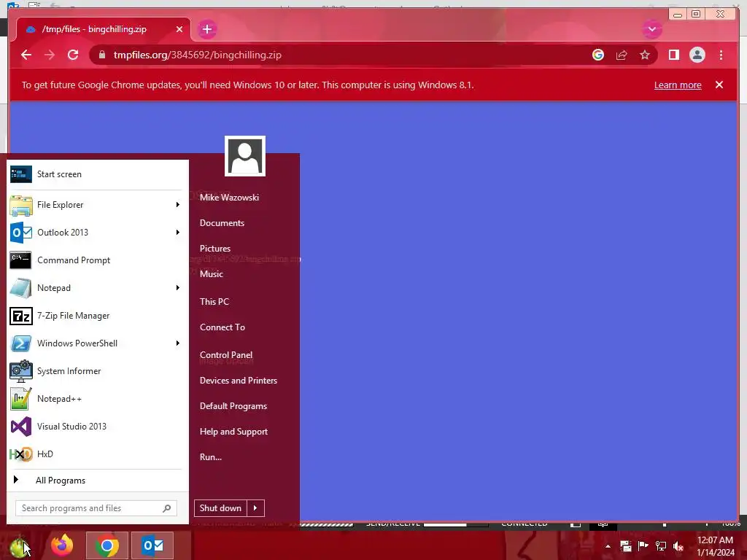The image size is (747, 560).
Task: Open Mike Wazowski user folder
Action: pos(229,197)
